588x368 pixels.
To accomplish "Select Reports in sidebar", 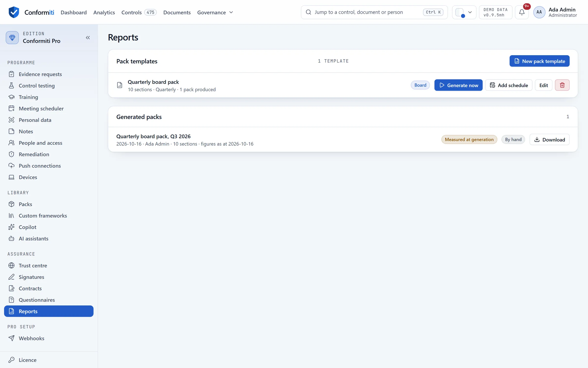I will [49, 311].
